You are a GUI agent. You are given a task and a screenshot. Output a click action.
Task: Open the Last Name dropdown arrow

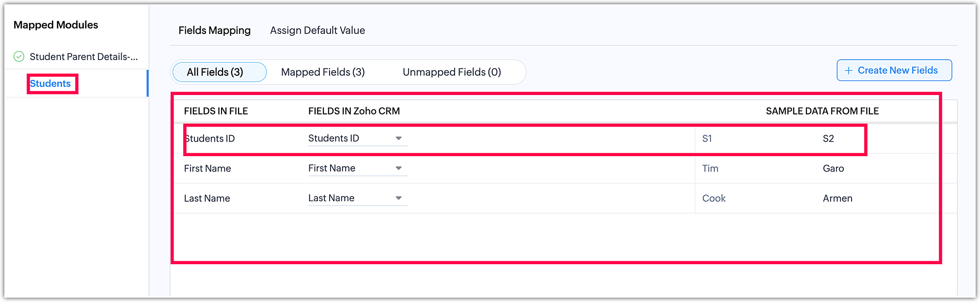(398, 198)
